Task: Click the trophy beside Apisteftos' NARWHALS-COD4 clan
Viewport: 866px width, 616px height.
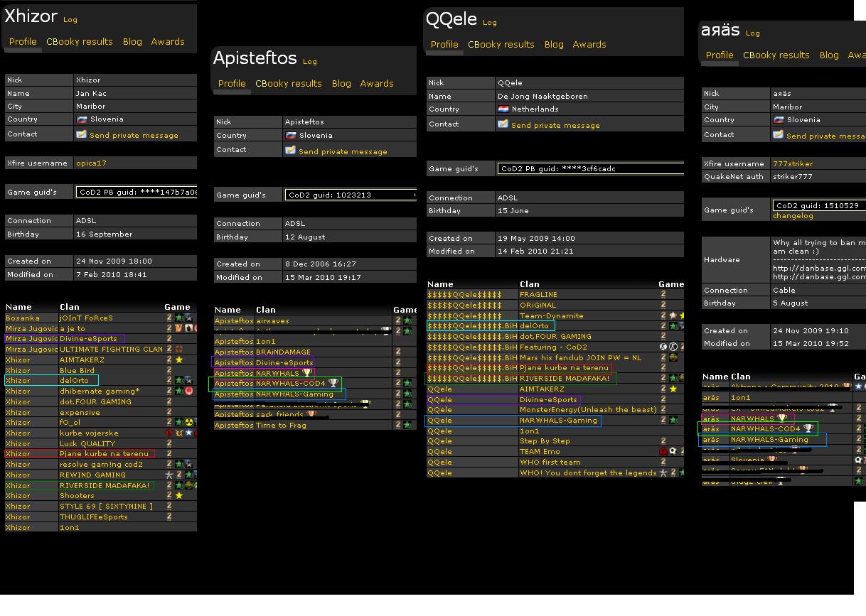Action: (333, 383)
